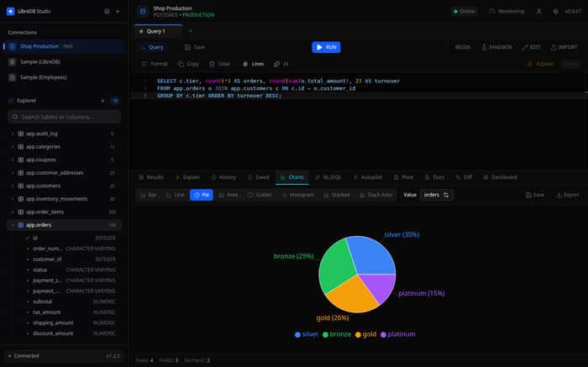588x367 pixels.
Task: Collapse the app.orders table node
Action: coord(13,225)
